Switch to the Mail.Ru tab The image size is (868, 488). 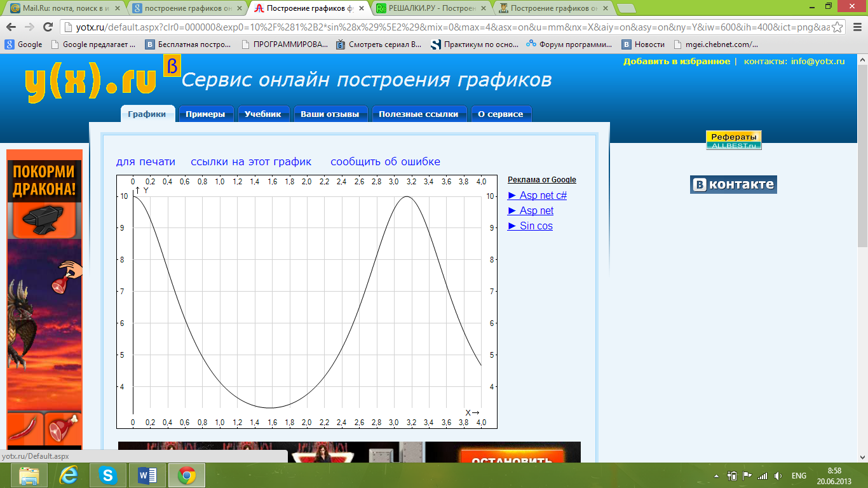pos(64,8)
